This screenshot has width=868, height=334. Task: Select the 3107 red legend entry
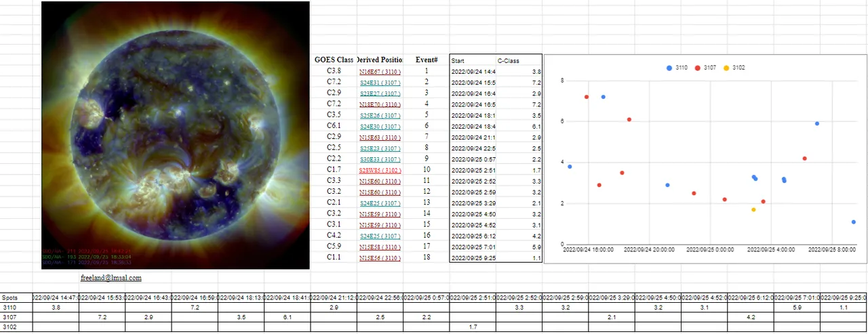point(706,68)
